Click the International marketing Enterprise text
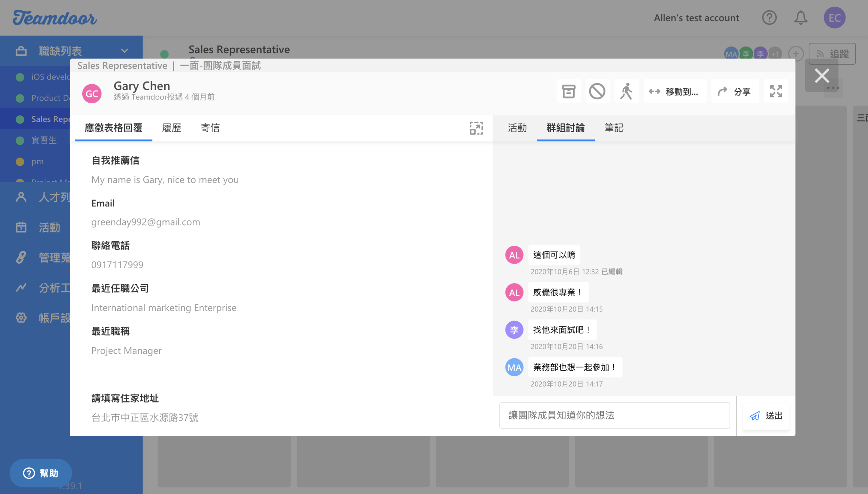The height and width of the screenshot is (494, 868). [x=164, y=308]
